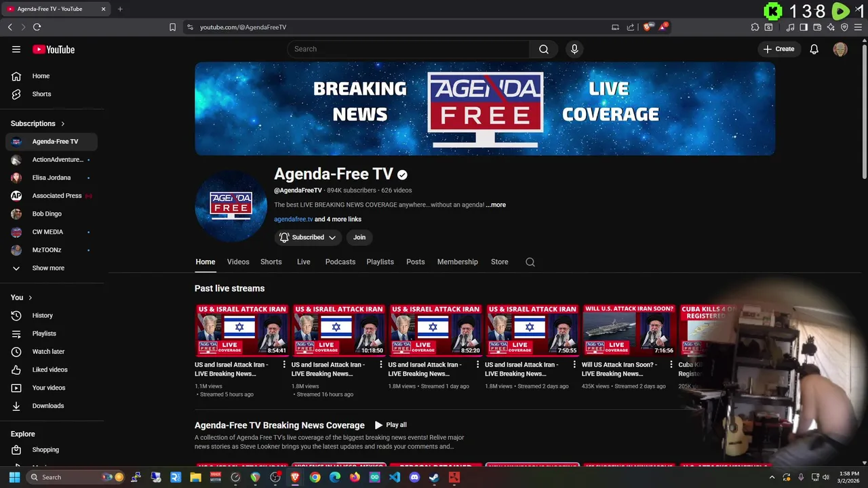Viewport: 868px width, 488px height.
Task: Open options for 10:18:50 stream video
Action: [x=381, y=365]
